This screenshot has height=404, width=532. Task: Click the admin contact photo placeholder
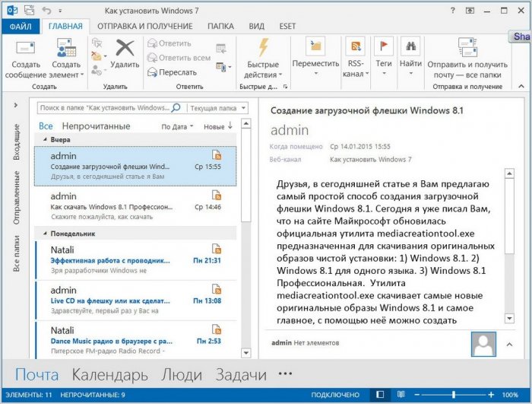click(483, 344)
